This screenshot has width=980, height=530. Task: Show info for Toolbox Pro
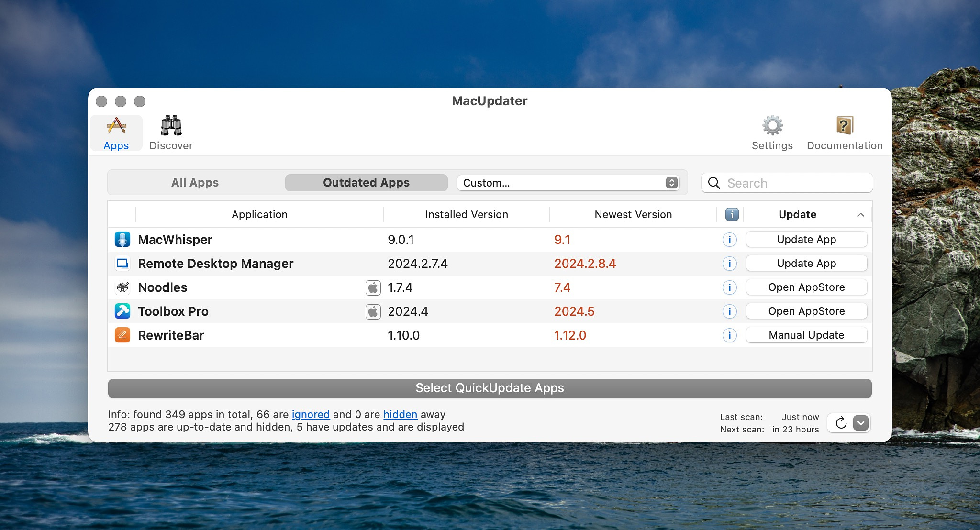[x=729, y=311]
